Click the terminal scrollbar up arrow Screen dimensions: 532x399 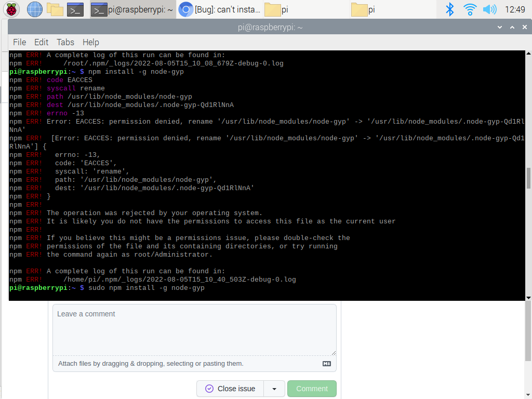pos(528,54)
